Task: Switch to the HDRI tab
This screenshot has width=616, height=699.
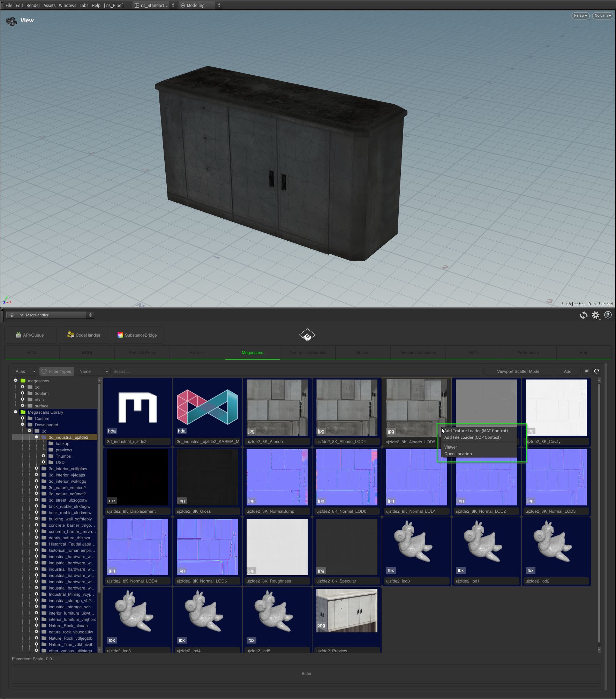Action: (x=87, y=353)
